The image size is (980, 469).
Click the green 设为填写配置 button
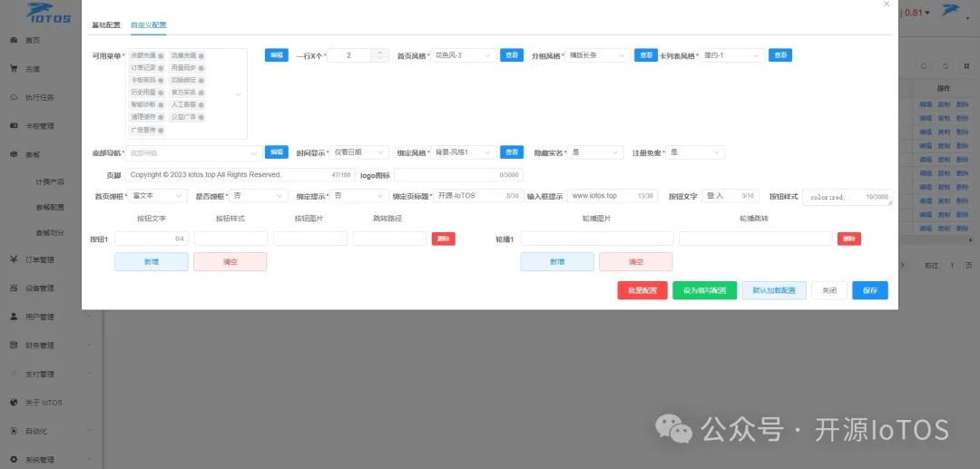(x=704, y=290)
